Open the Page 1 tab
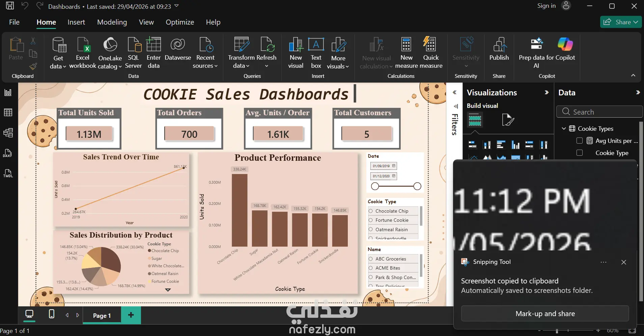The image size is (644, 336). 102,315
